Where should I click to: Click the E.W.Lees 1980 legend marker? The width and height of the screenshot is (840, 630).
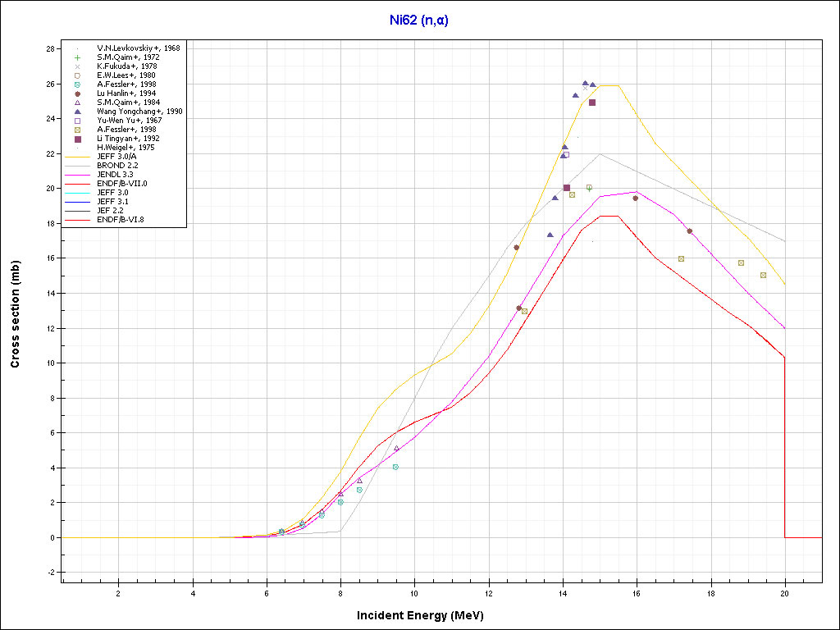pos(77,75)
